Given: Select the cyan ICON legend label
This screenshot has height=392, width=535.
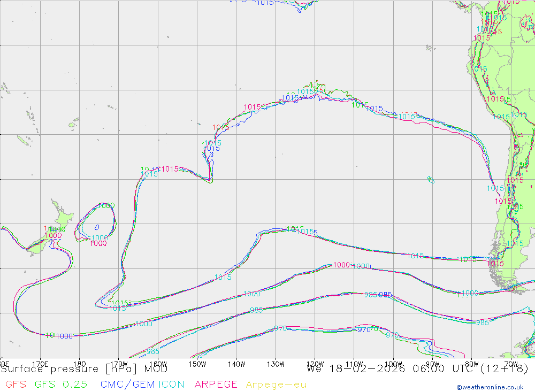Looking at the screenshot, I should click(171, 385).
